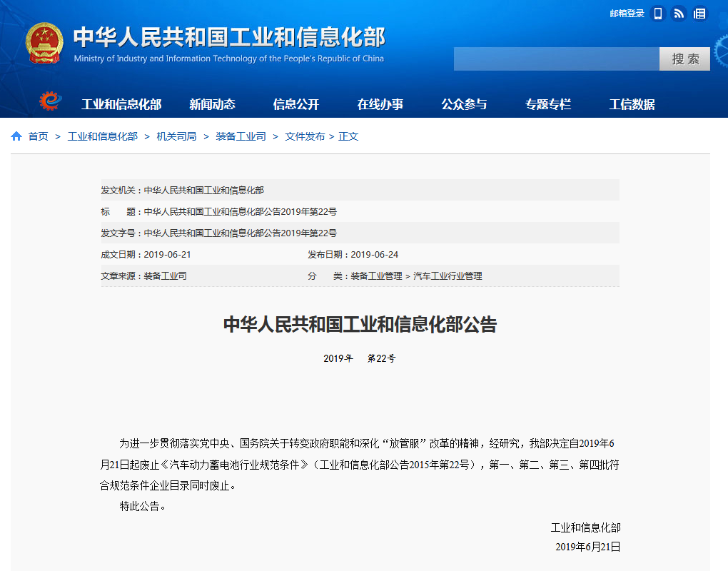Click the red-blue gear MIIT logo
Screen dimensions: 728x571
point(50,101)
